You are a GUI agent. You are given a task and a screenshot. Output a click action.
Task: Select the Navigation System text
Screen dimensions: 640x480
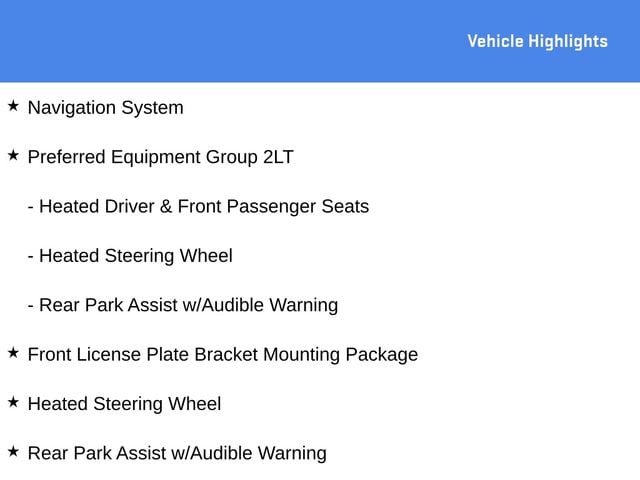pos(106,108)
